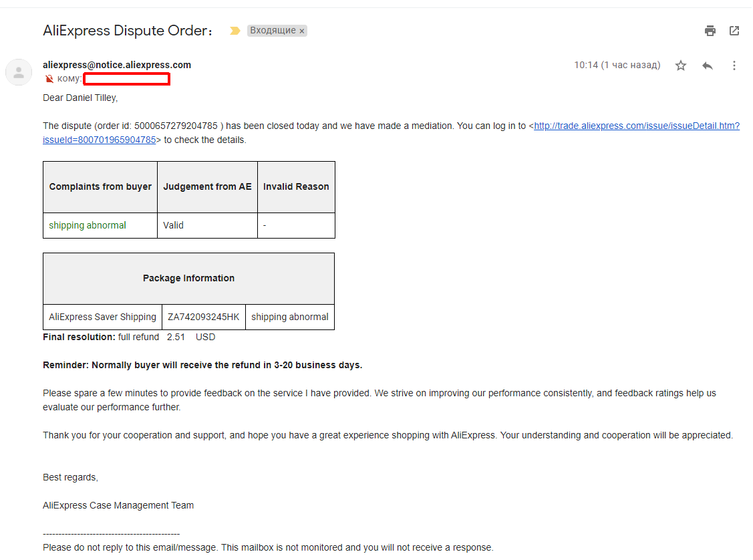This screenshot has height=560, width=753.
Task: Reply to the AliExpress email
Action: [707, 65]
